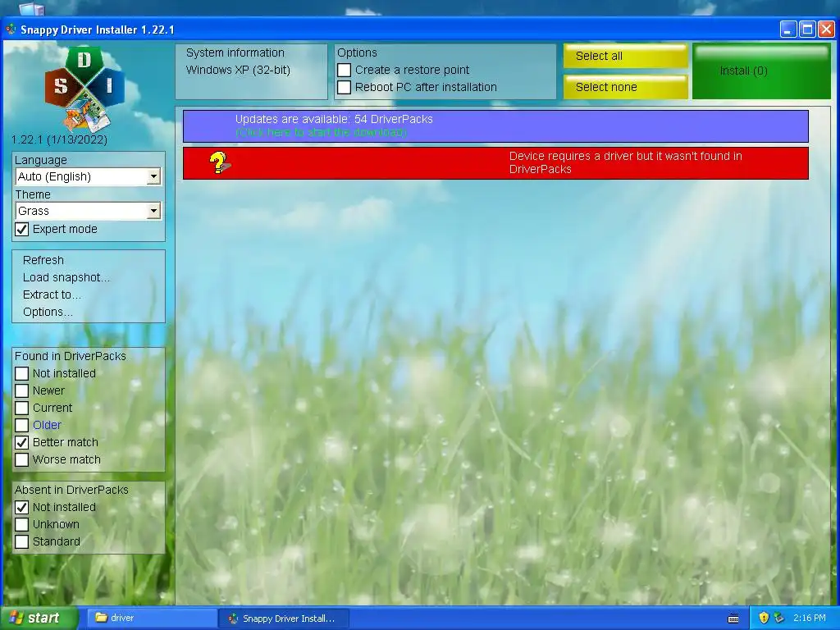The image size is (840, 630).
Task: Open Extract to... menu item
Action: [x=52, y=294]
